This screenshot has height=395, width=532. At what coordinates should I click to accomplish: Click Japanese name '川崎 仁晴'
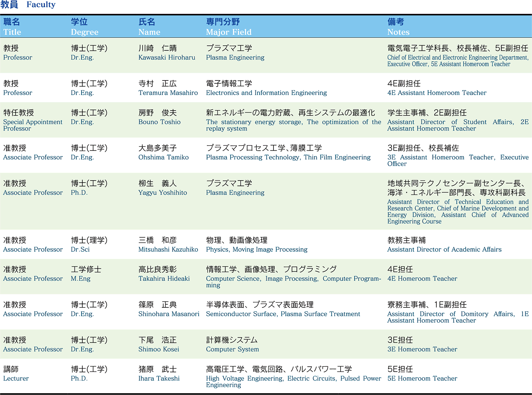[157, 48]
